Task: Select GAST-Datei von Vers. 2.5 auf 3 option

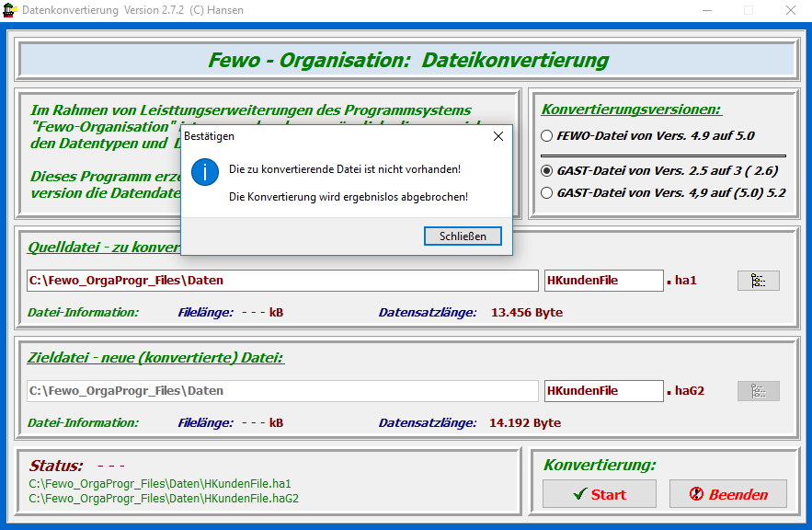Action: pos(547,170)
